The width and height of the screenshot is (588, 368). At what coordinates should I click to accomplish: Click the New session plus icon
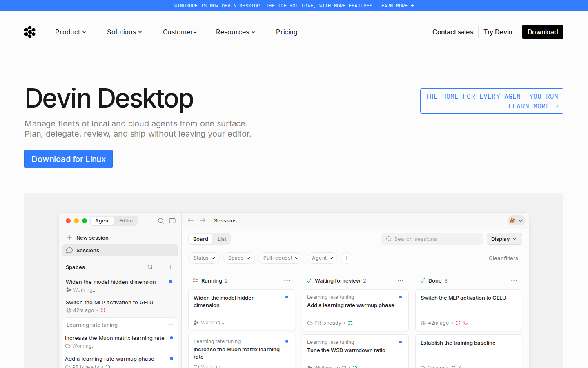click(x=69, y=238)
